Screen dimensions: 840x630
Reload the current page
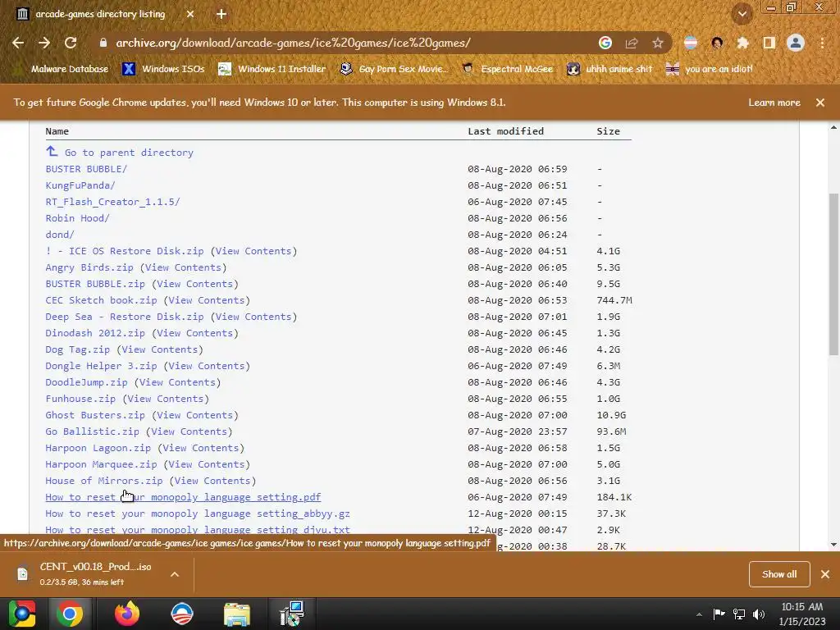(x=71, y=43)
